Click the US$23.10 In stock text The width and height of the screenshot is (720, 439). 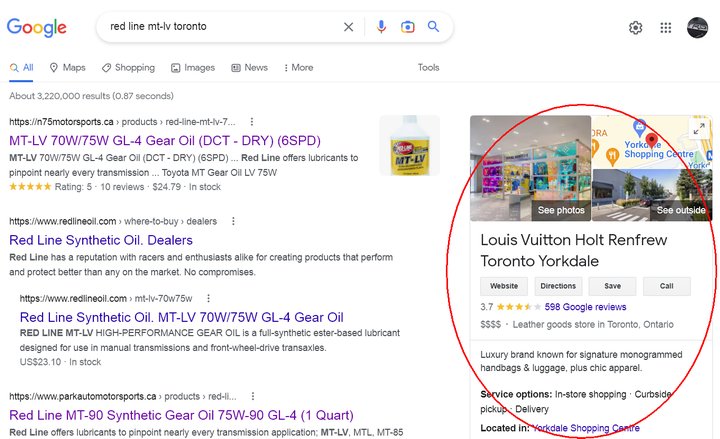pyautogui.click(x=60, y=362)
